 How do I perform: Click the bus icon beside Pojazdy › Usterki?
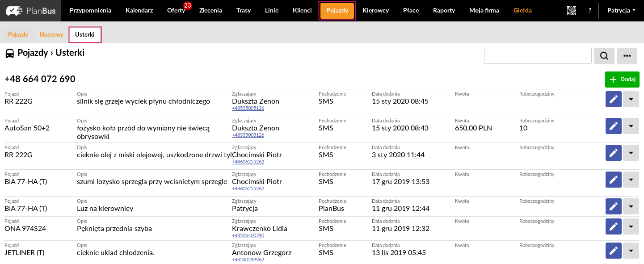pyautogui.click(x=9, y=54)
